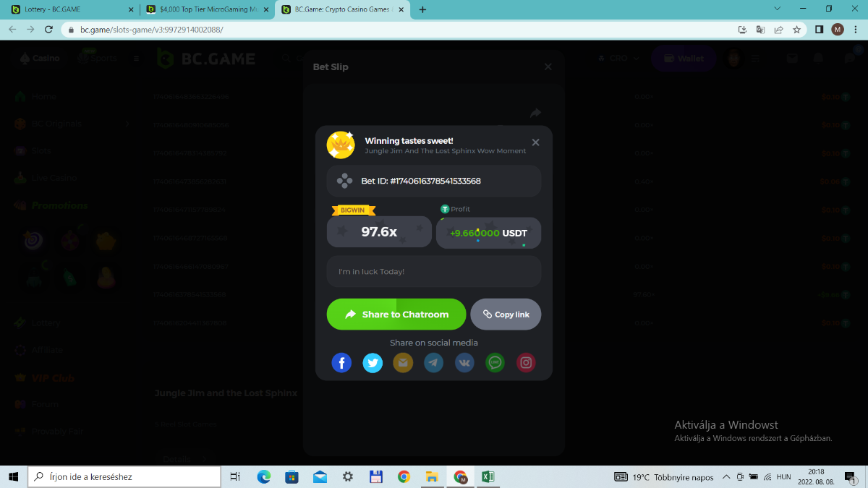Click the Copy link button
Viewport: 868px width, 488px height.
(506, 314)
